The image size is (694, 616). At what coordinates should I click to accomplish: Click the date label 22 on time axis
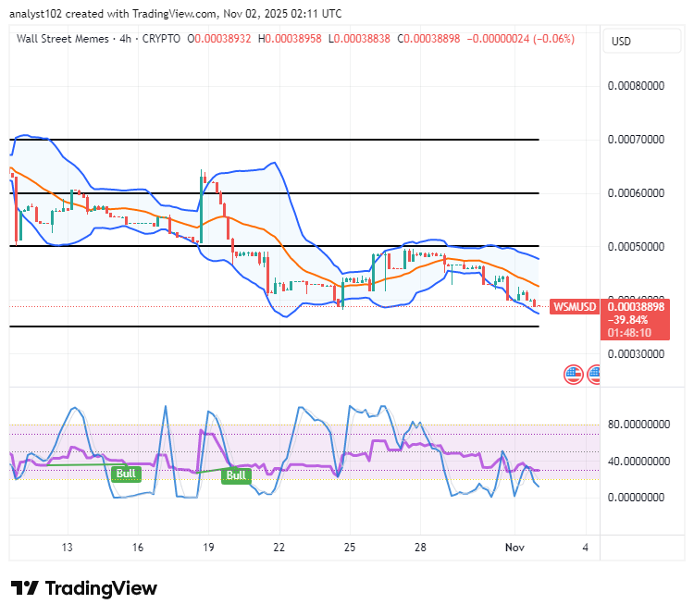click(279, 548)
